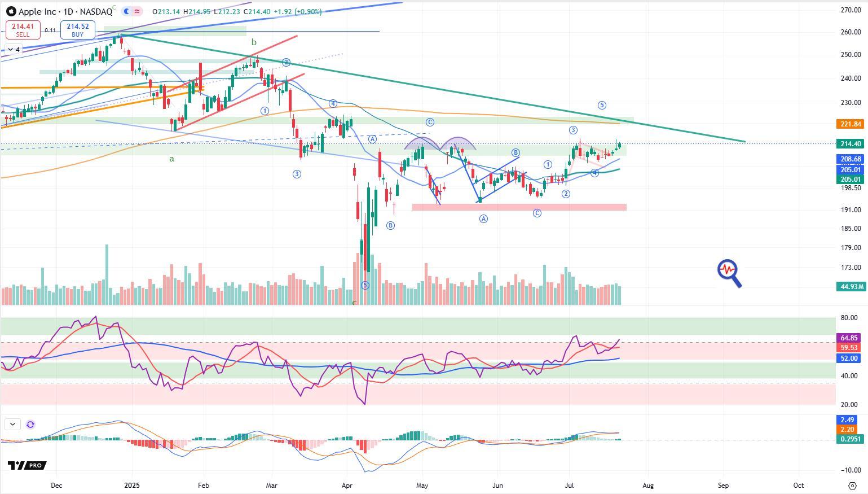Viewport: 868px width, 494px height.
Task: Click the 2025 label on time axis
Action: click(132, 485)
